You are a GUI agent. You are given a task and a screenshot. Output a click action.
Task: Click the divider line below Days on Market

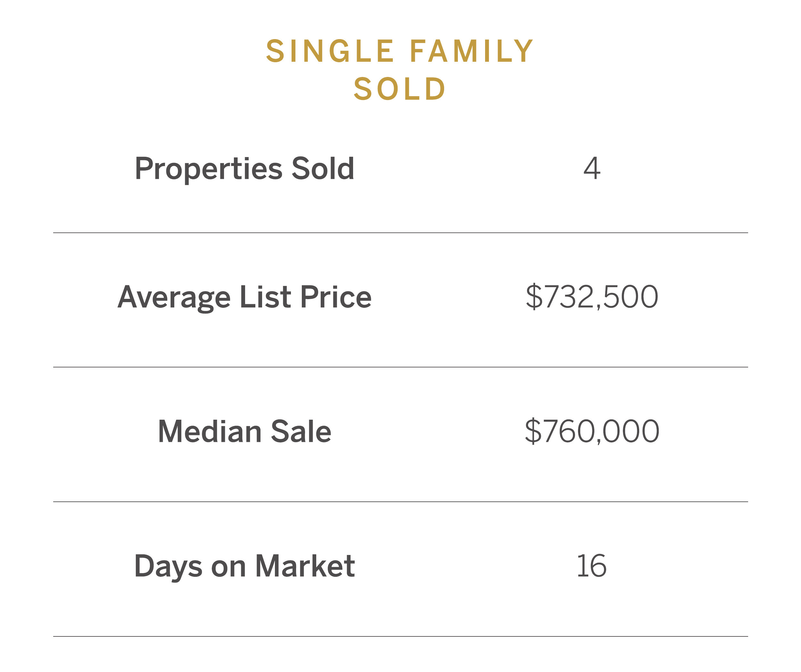(x=400, y=636)
